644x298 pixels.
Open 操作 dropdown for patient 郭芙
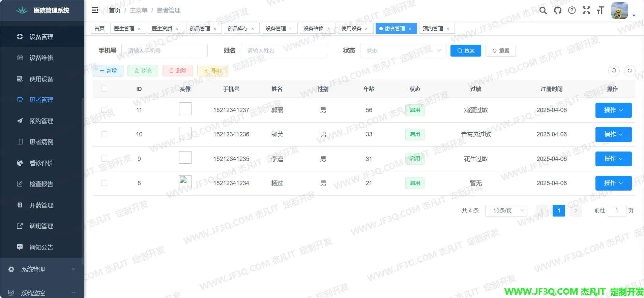tap(613, 134)
